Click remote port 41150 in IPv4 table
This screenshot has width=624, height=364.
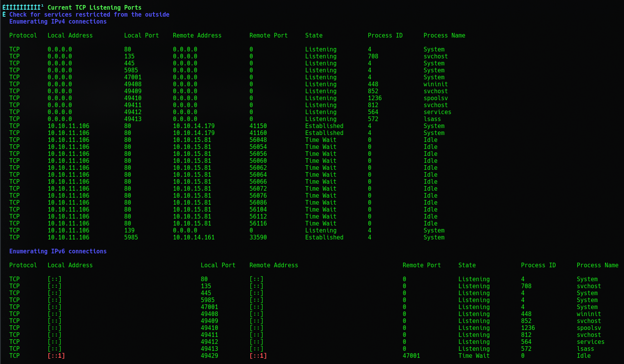[x=258, y=126]
